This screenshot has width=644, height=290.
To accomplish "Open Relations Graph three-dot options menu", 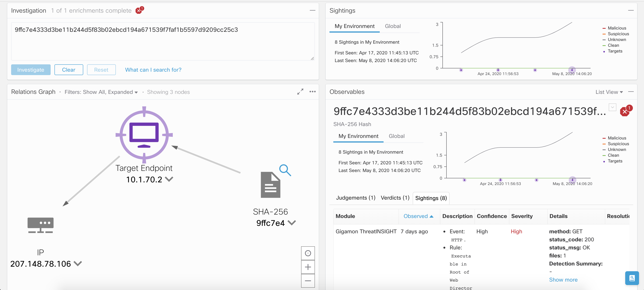I will pyautogui.click(x=312, y=92).
